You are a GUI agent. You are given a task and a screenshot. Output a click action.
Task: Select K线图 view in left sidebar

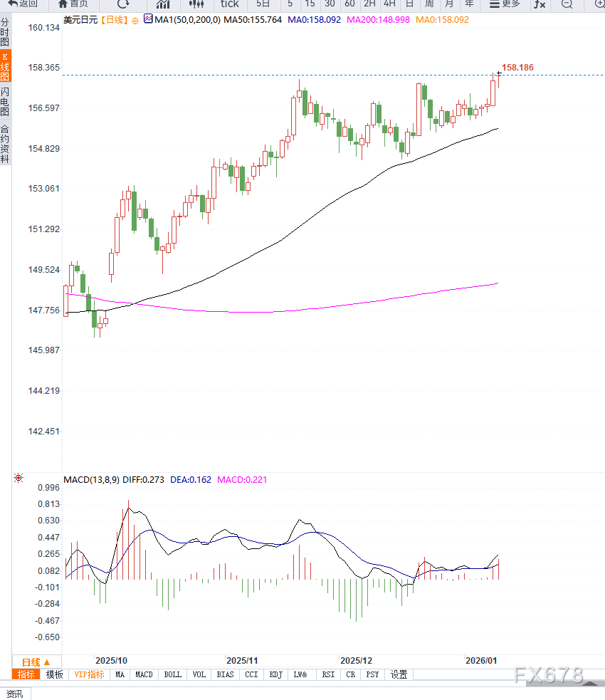pyautogui.click(x=5, y=66)
